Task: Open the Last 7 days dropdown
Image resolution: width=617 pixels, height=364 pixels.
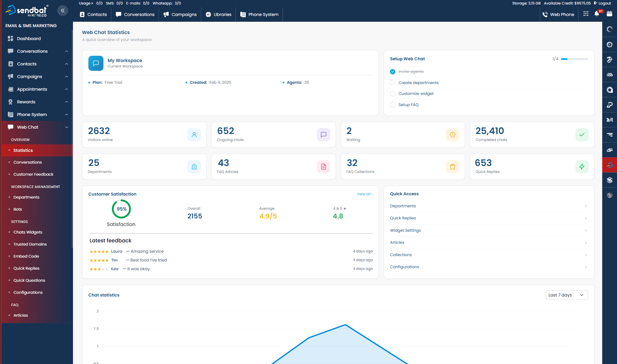Action: [x=567, y=295]
